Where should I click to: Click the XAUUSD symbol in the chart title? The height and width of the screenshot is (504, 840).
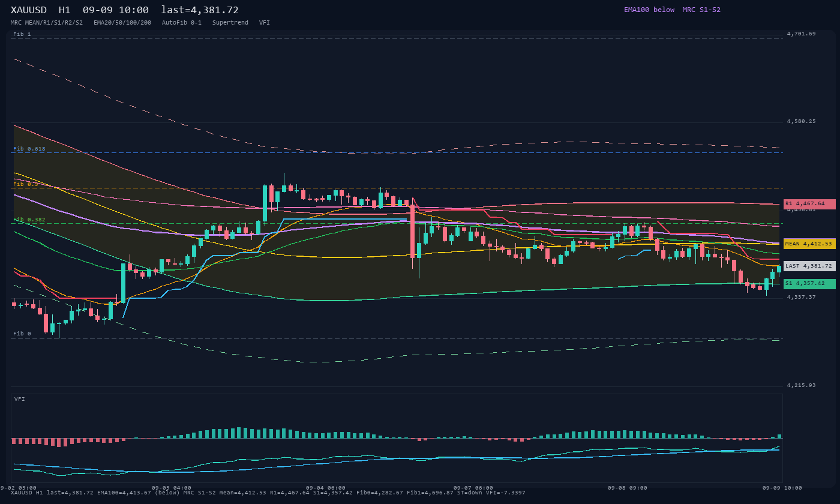coord(29,10)
